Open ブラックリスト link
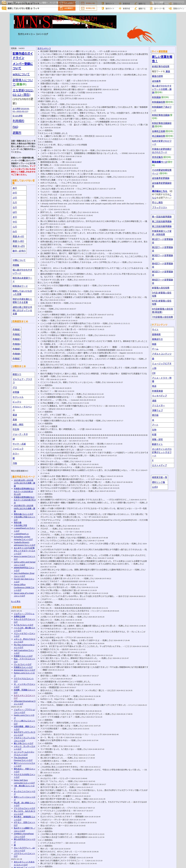 tap(159, 208)
